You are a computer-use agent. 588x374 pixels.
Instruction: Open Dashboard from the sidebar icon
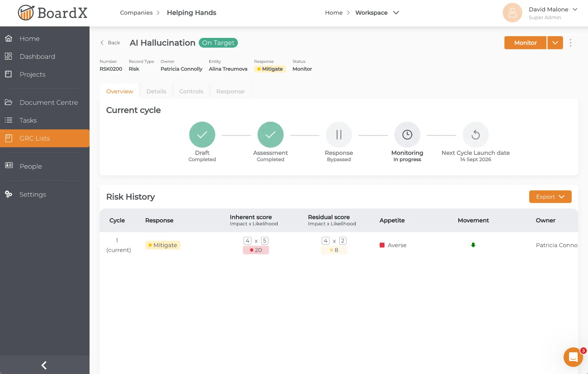click(x=9, y=56)
